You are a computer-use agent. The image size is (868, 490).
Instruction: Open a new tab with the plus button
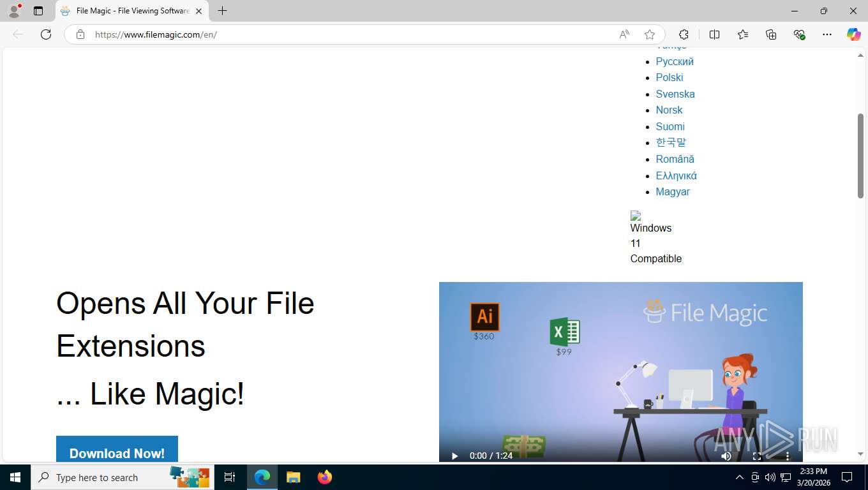click(x=222, y=11)
